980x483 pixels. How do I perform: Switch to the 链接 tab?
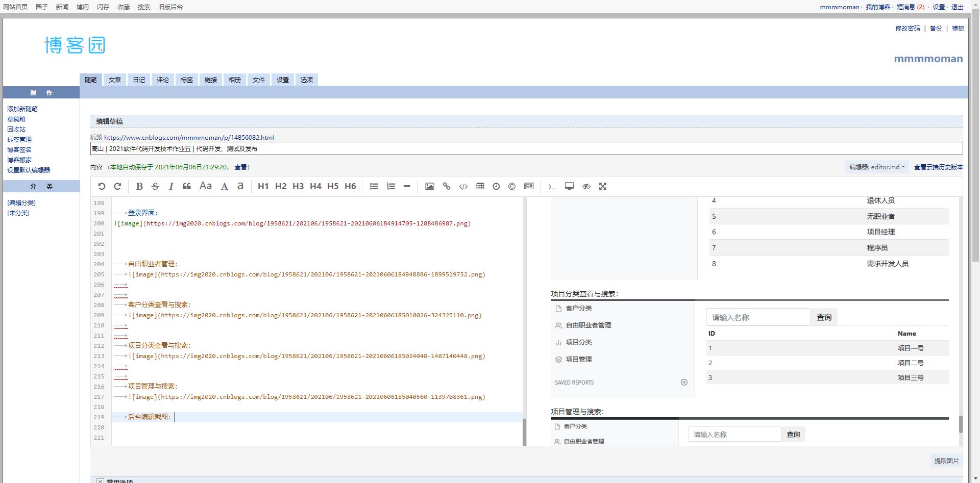211,80
